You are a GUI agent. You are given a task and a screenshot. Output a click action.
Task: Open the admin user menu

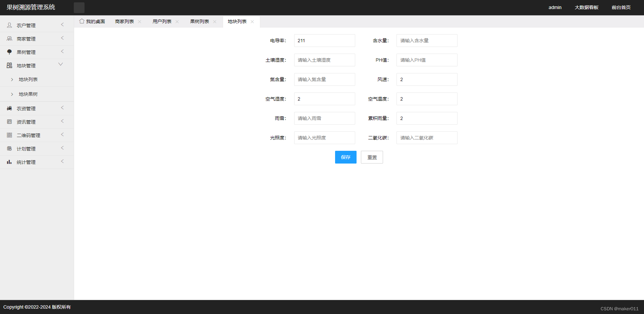point(555,7)
